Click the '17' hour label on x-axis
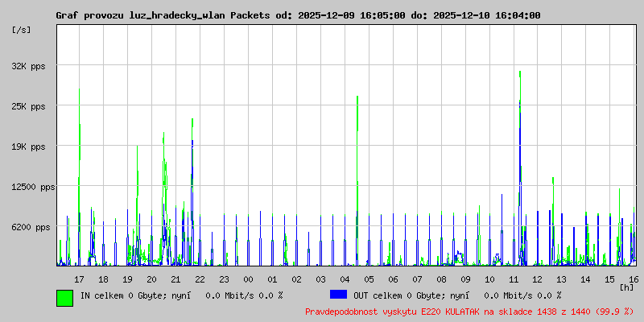This screenshot has width=644, height=322. pyautogui.click(x=79, y=279)
